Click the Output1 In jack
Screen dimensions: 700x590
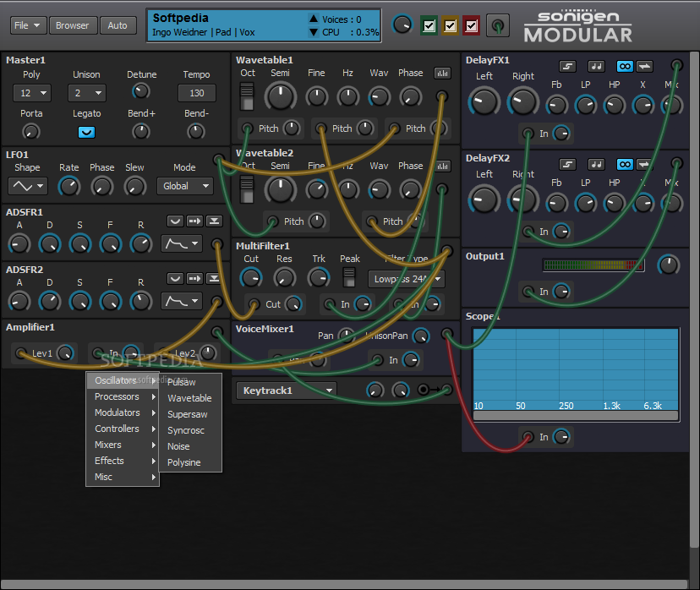[528, 292]
